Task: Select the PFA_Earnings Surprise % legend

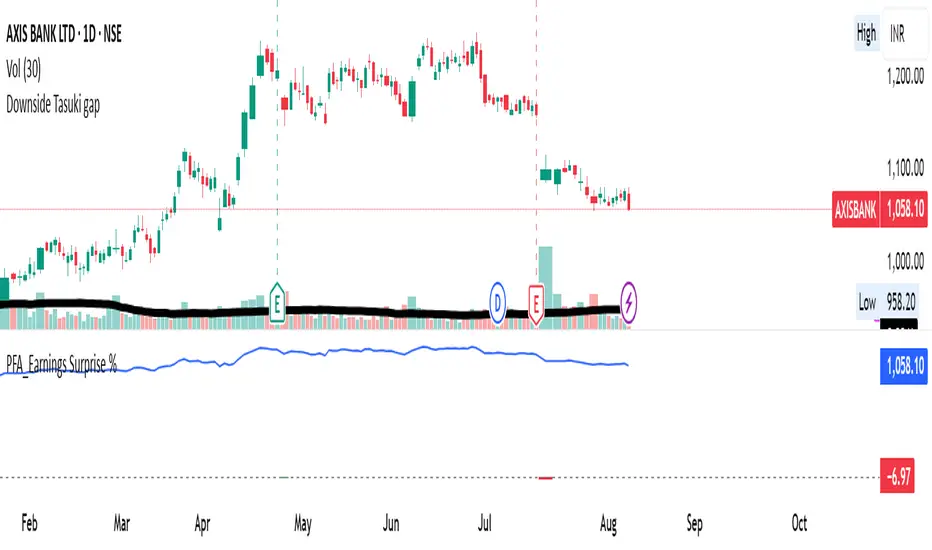Action: (x=61, y=364)
